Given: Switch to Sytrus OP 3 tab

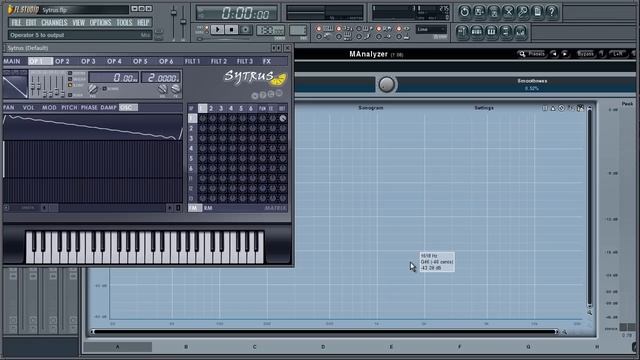Looking at the screenshot, I should coord(88,61).
